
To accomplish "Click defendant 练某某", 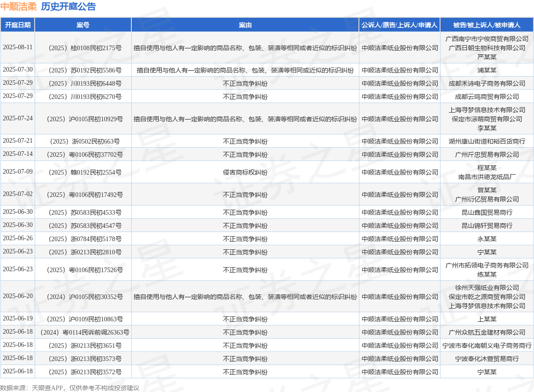I will coord(487,274).
